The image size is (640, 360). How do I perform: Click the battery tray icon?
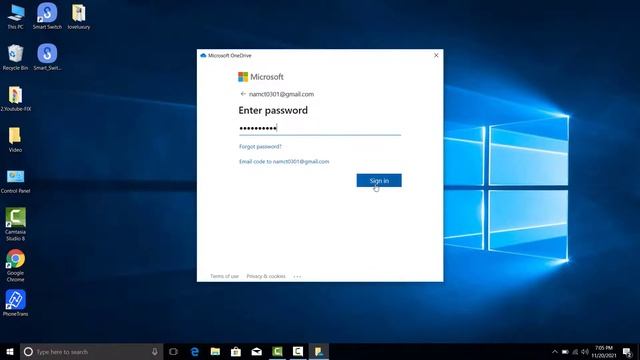pyautogui.click(x=565, y=351)
